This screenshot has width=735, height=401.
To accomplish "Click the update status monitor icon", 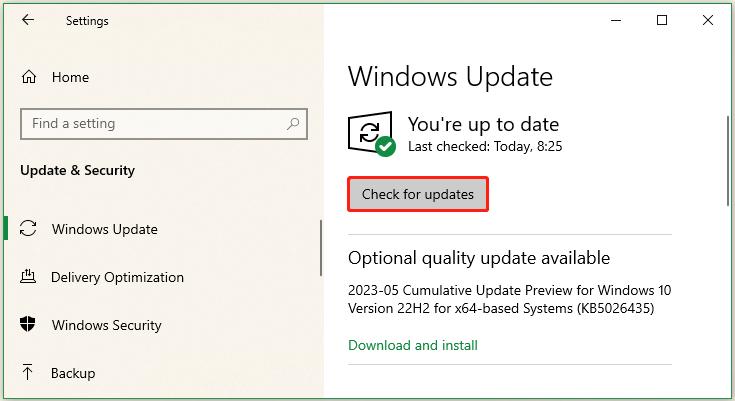I will tap(372, 134).
